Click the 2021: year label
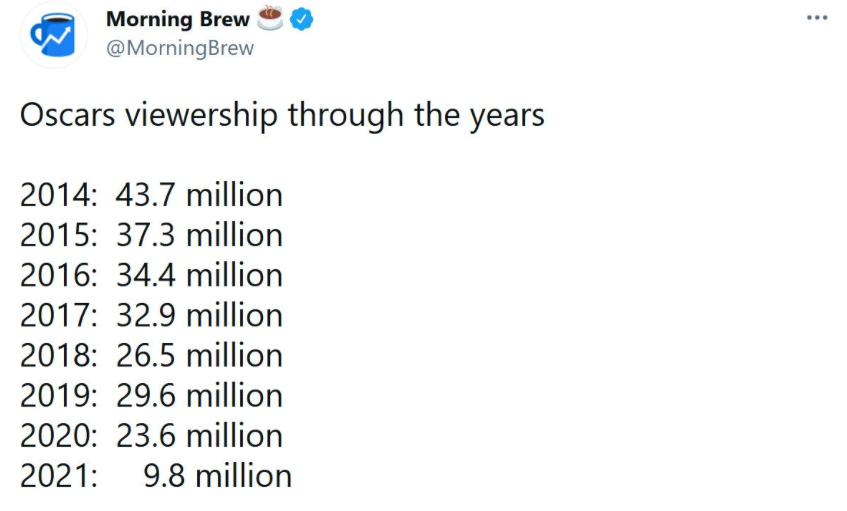 pyautogui.click(x=59, y=475)
